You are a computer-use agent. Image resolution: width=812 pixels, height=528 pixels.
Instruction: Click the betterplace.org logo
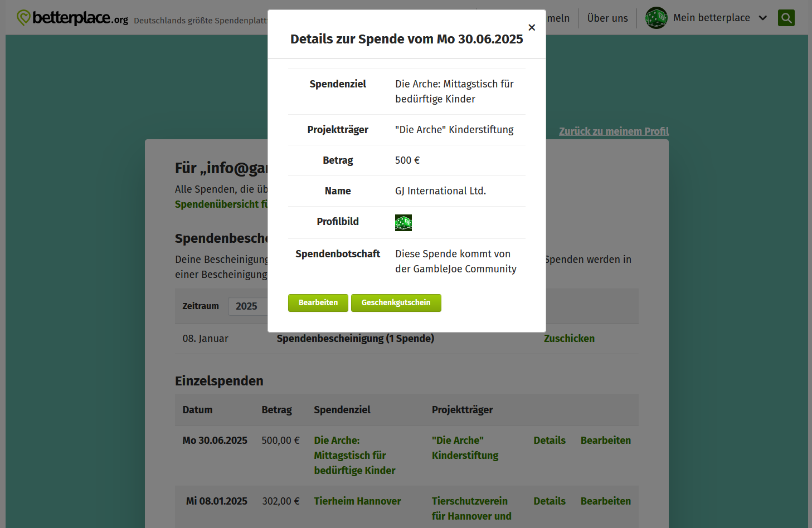72,18
